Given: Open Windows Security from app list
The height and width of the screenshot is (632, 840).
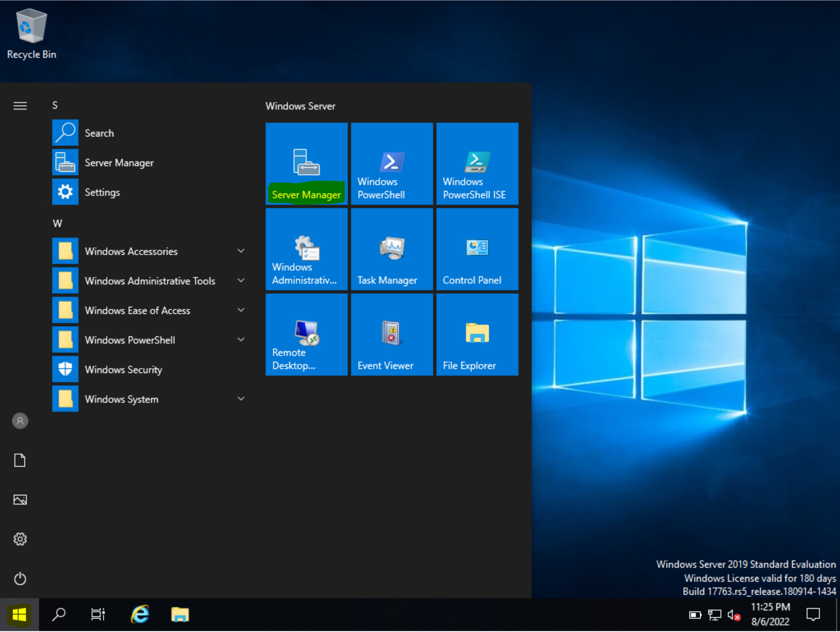Looking at the screenshot, I should [123, 370].
